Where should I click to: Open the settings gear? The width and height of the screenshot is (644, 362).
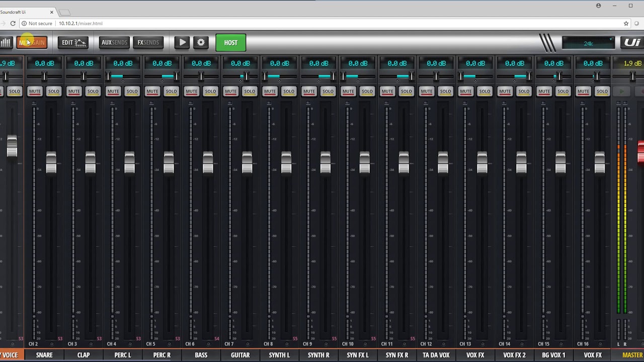click(201, 43)
